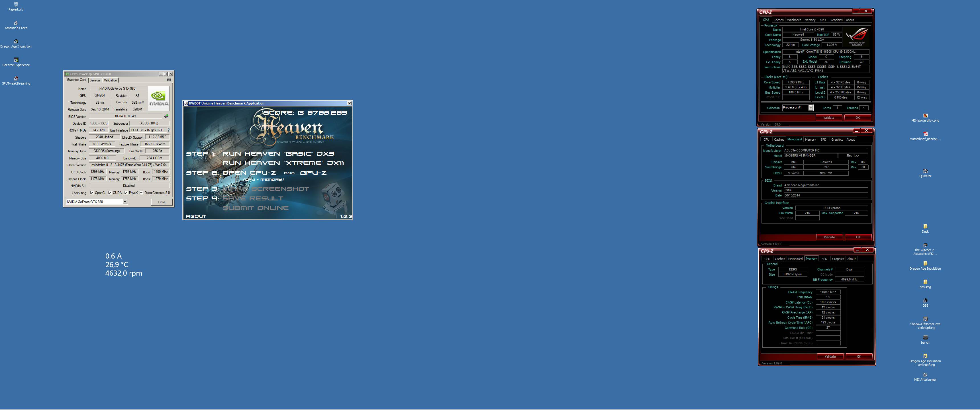Select Memory tab in top CPU-Z window
The width and height of the screenshot is (980, 410).
(x=810, y=20)
